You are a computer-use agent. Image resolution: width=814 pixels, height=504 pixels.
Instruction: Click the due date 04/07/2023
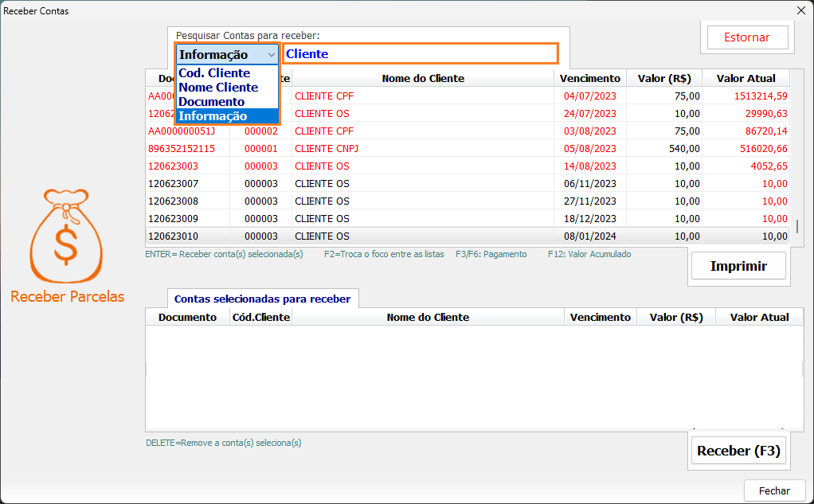pyautogui.click(x=589, y=96)
